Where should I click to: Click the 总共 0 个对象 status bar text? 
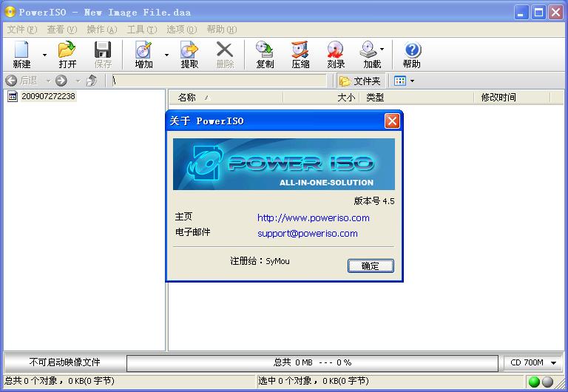point(59,381)
